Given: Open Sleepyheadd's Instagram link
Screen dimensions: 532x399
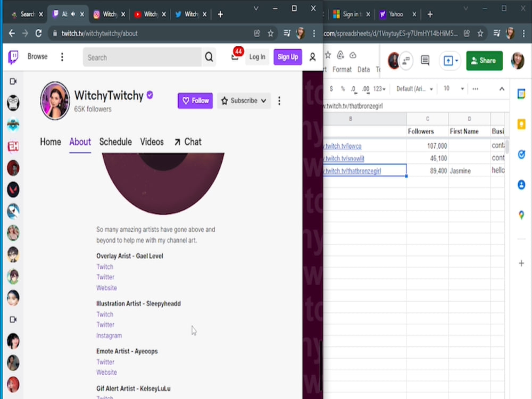Looking at the screenshot, I should 109,336.
